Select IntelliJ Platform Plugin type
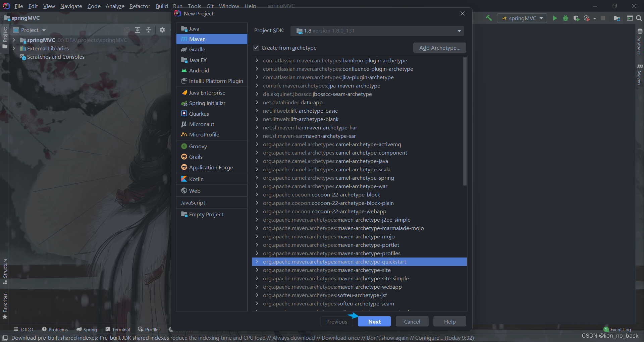This screenshot has width=644, height=342. (x=212, y=81)
